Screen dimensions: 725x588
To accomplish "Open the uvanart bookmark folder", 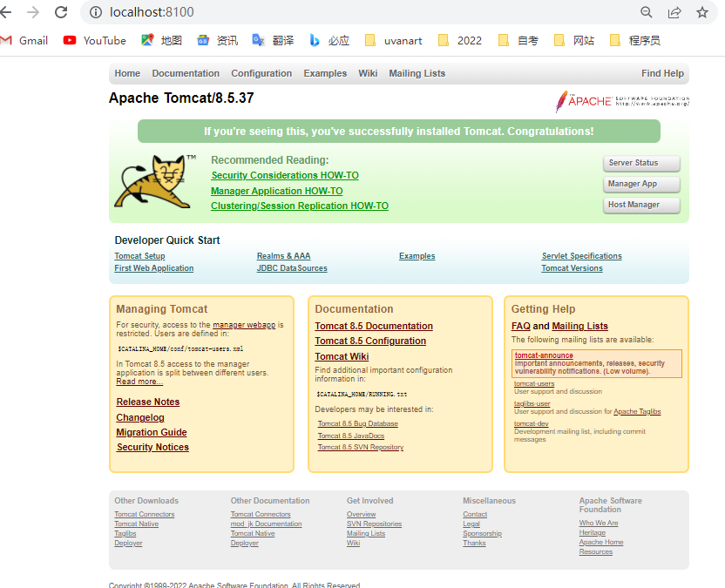I will tap(394, 41).
